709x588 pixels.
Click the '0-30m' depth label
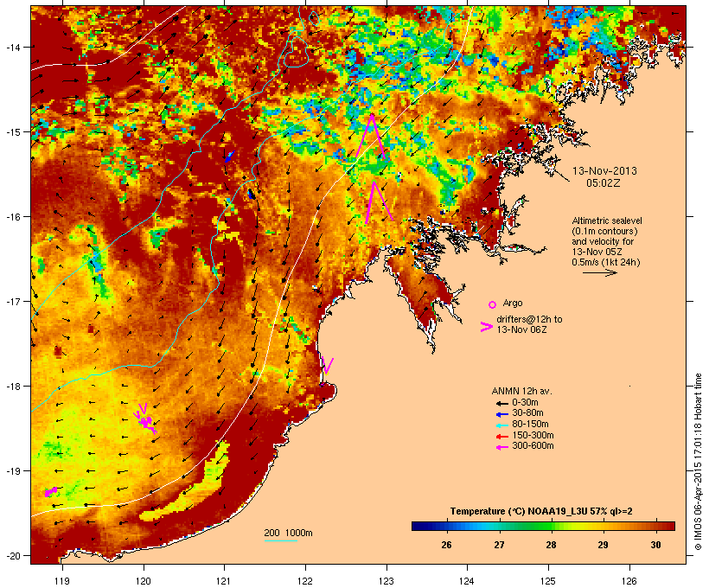[525, 403]
